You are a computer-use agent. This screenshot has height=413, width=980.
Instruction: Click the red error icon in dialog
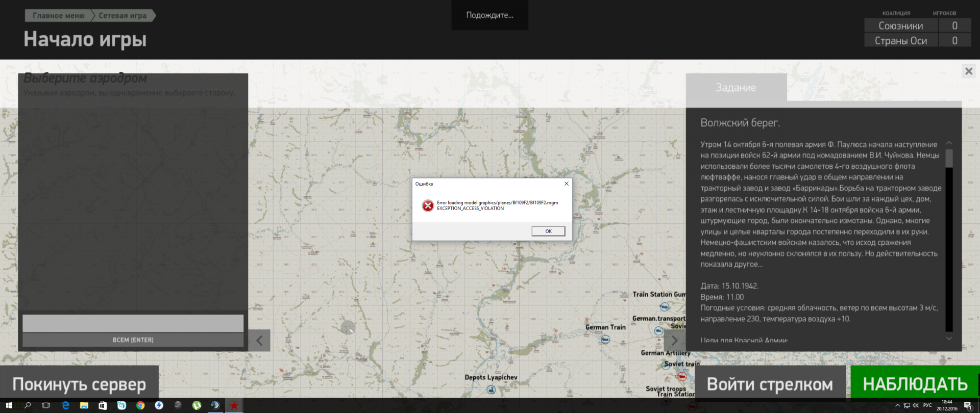coord(428,205)
